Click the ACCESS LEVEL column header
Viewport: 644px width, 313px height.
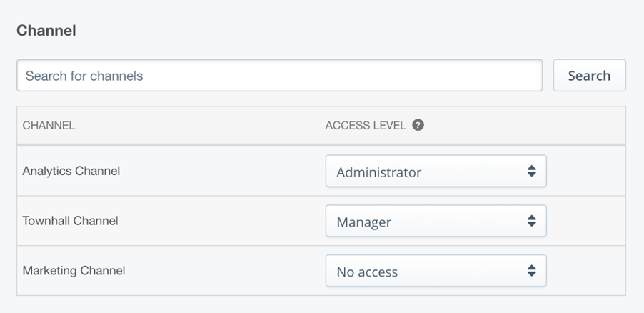tap(366, 126)
